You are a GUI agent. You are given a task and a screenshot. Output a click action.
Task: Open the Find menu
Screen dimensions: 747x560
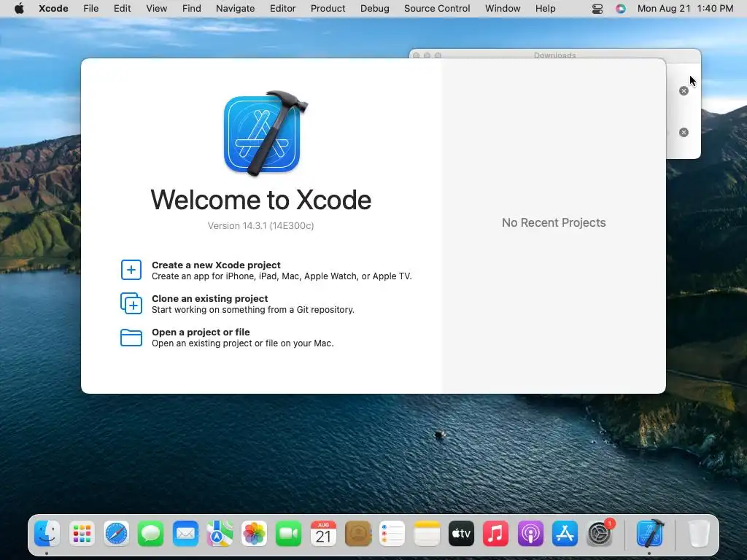click(x=192, y=9)
